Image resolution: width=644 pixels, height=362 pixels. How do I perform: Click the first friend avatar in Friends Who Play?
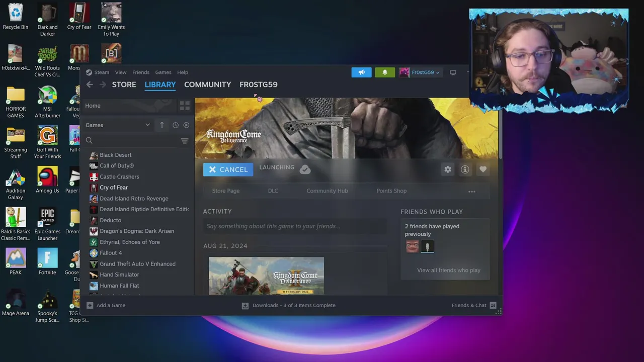coord(412,246)
